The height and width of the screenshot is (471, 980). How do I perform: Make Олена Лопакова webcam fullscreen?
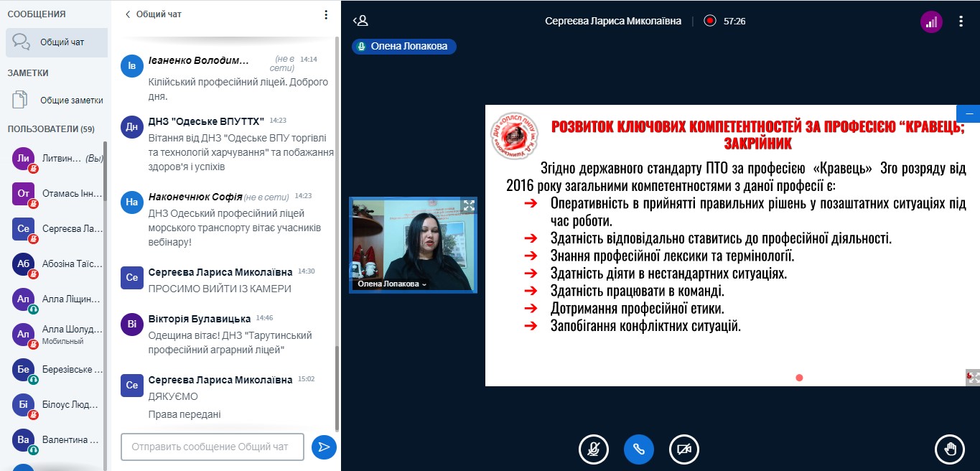click(469, 205)
